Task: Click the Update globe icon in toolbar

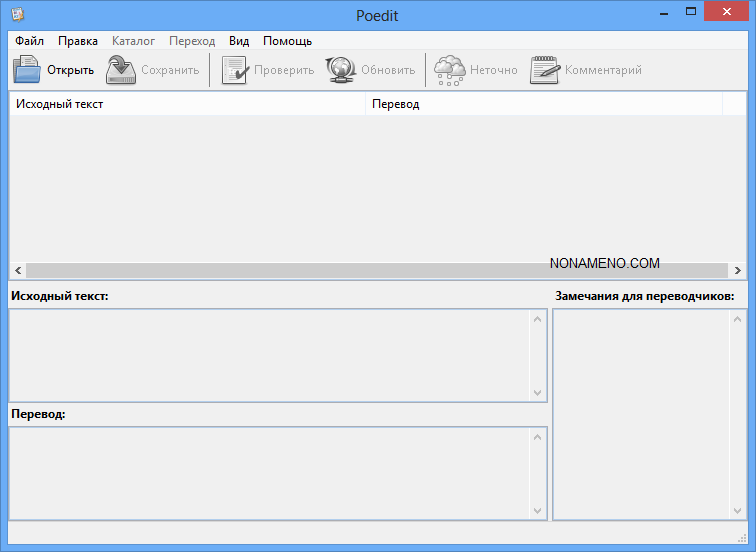Action: pyautogui.click(x=341, y=70)
